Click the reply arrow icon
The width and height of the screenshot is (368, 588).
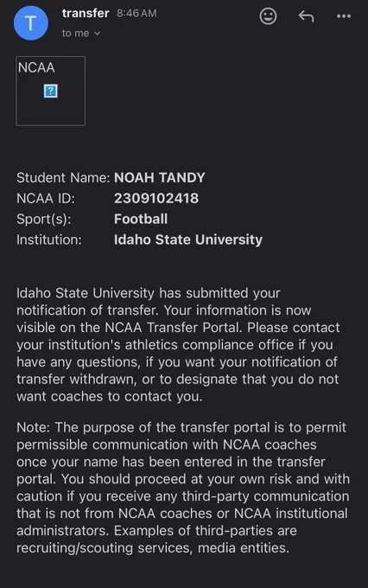point(306,16)
